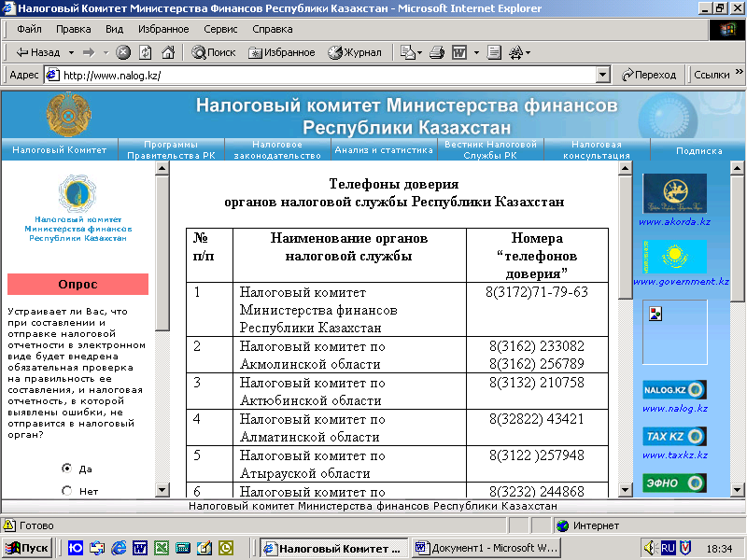
Task: Click the left panel scroll down arrow
Action: click(x=162, y=489)
